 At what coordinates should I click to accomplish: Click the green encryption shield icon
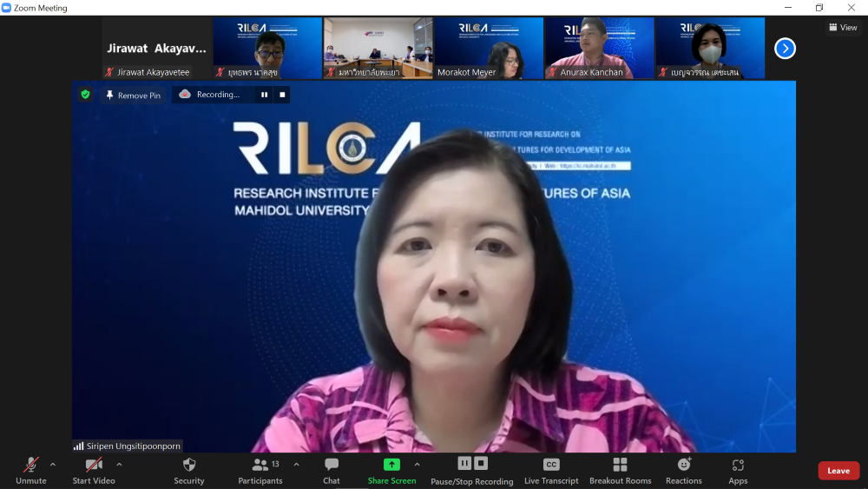[85, 95]
